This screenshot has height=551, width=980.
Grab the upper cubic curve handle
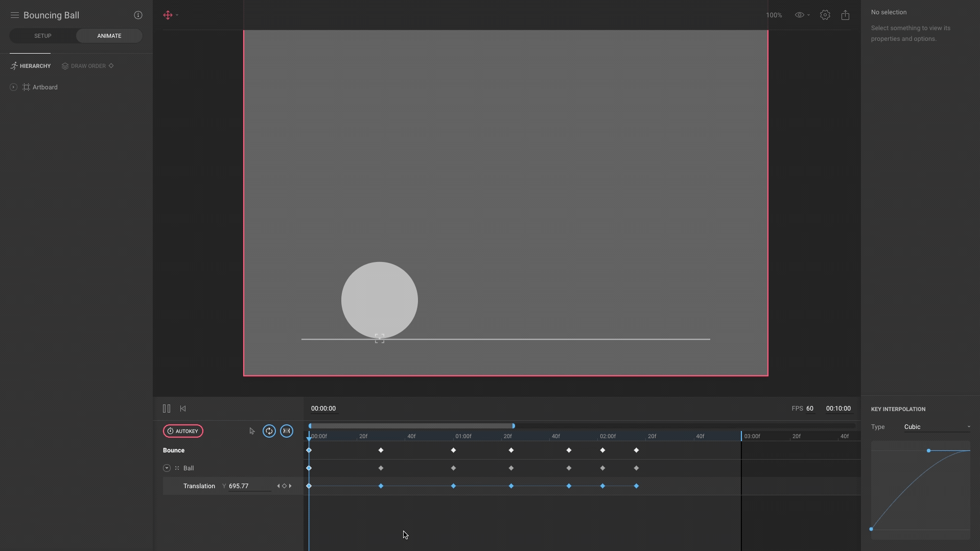(x=928, y=450)
